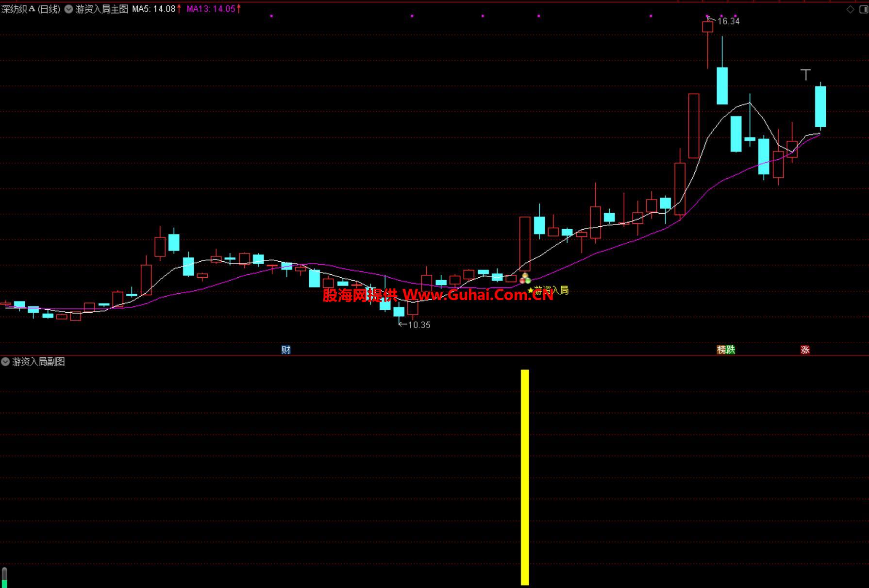This screenshot has width=869, height=588.
Task: Click the 深纺织A (日线) stock title
Action: (31, 9)
